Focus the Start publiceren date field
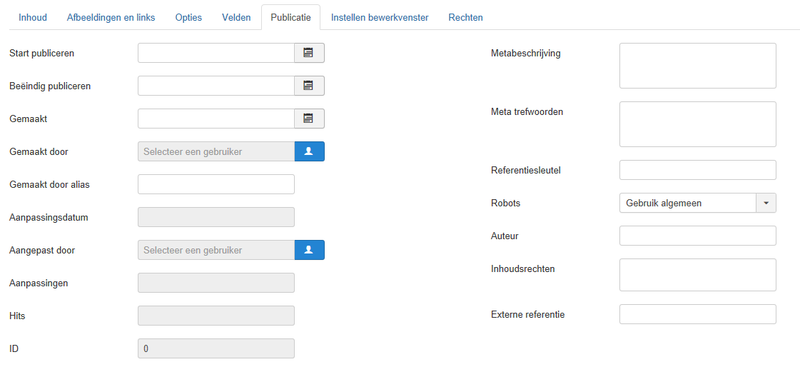 tap(216, 53)
